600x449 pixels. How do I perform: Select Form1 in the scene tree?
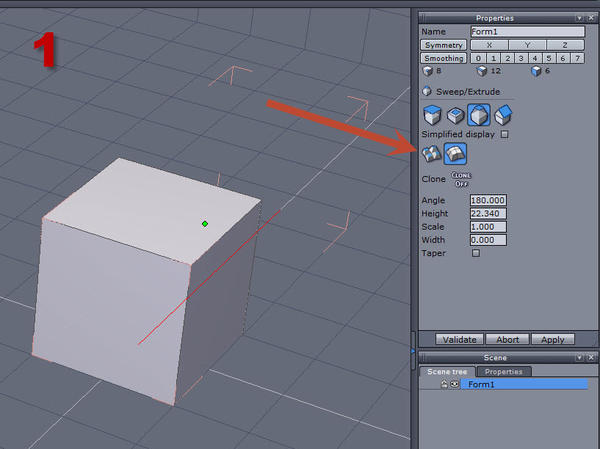(x=524, y=384)
